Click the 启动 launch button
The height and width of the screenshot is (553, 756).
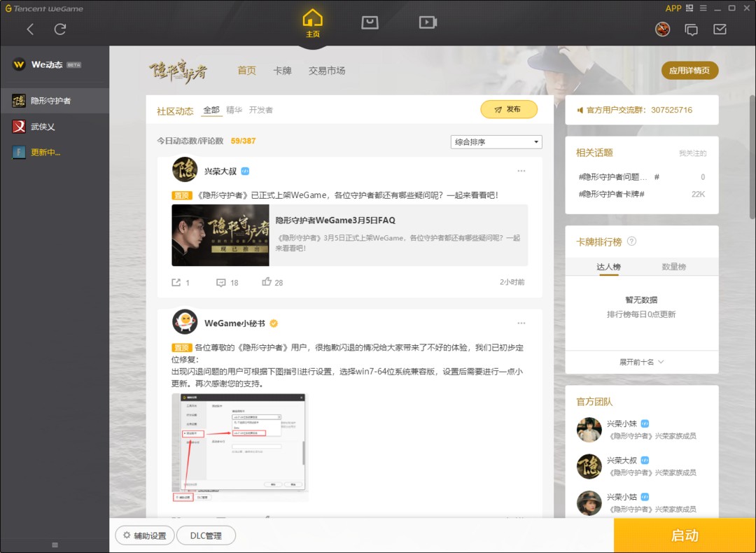(x=685, y=535)
